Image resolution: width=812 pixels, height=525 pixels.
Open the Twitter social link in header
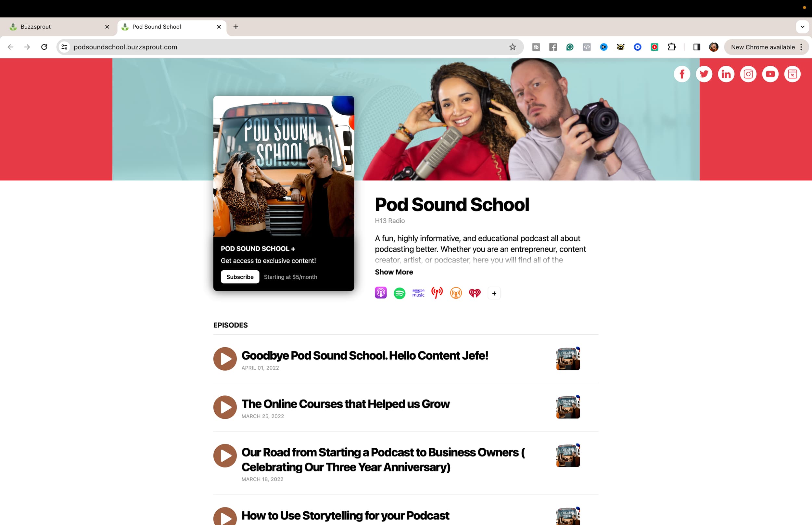coord(704,74)
